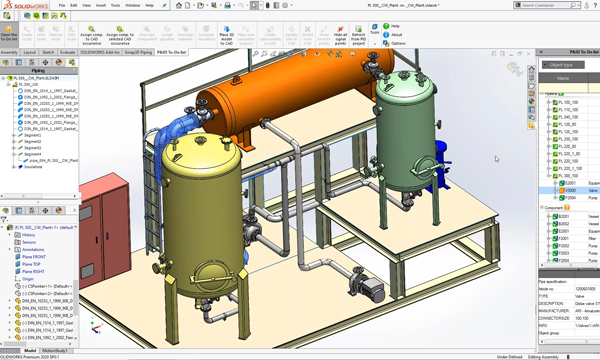This screenshot has width=600, height=360.
Task: Click the New document icon
Action: pyautogui.click(x=188, y=5)
